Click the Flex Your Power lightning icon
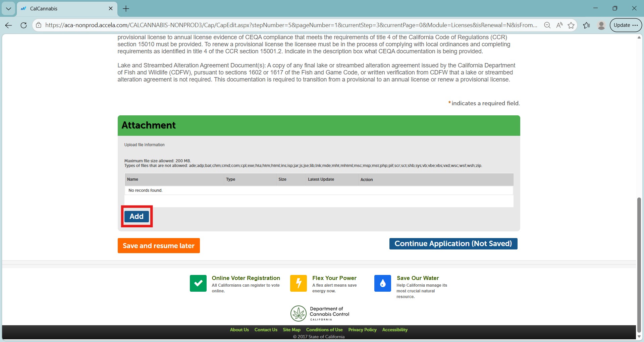 [299, 283]
